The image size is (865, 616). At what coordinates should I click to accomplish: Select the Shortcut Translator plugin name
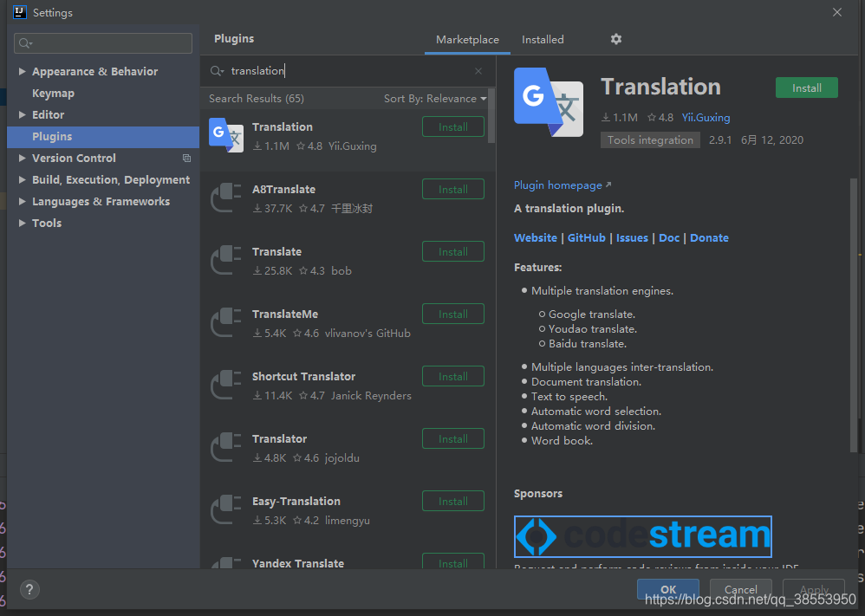click(x=303, y=376)
